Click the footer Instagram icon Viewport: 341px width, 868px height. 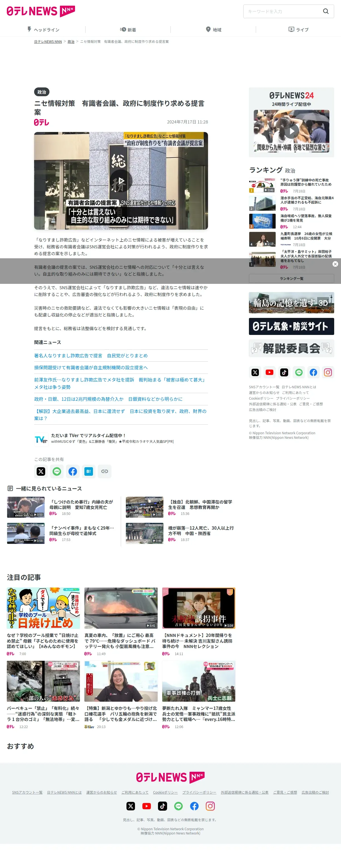(x=210, y=806)
